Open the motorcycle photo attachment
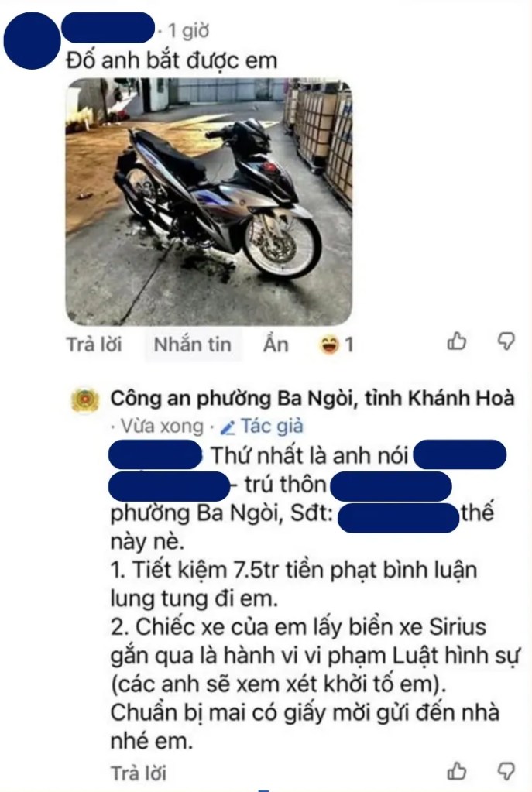532x792 pixels. click(x=209, y=201)
